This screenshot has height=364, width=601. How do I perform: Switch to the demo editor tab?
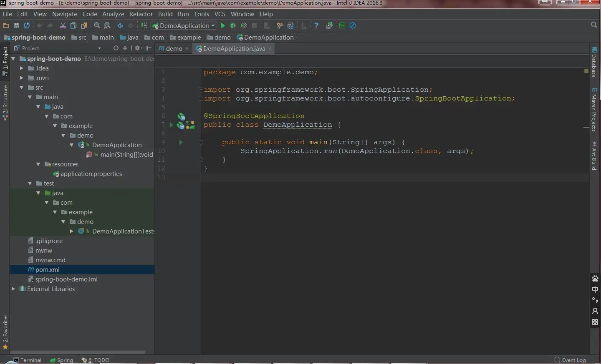tap(174, 49)
